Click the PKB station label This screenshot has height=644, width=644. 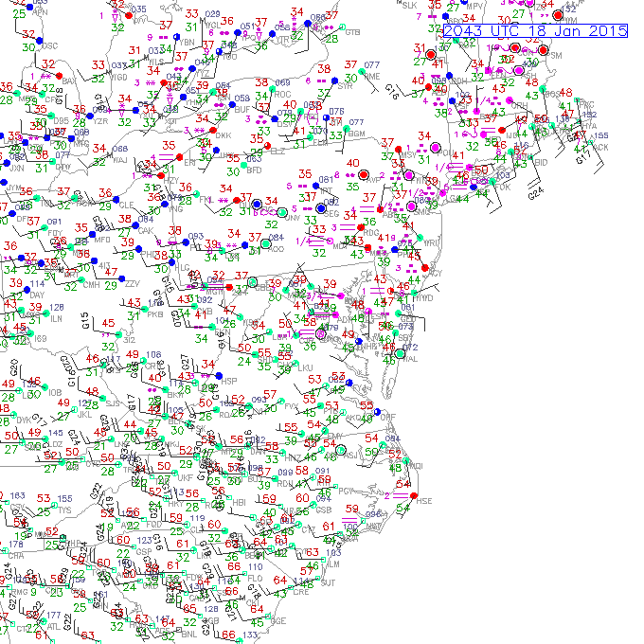click(x=154, y=314)
